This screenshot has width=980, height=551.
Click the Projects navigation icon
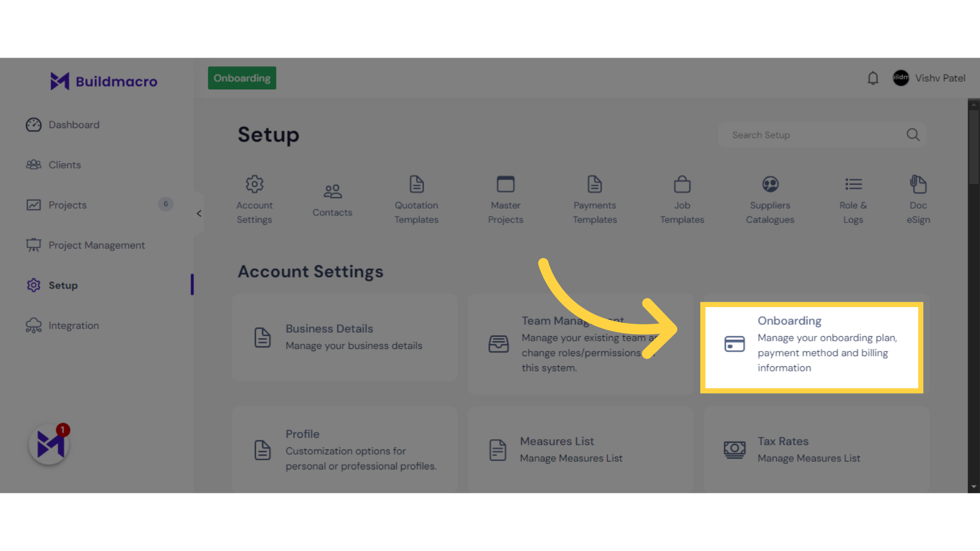coord(33,204)
